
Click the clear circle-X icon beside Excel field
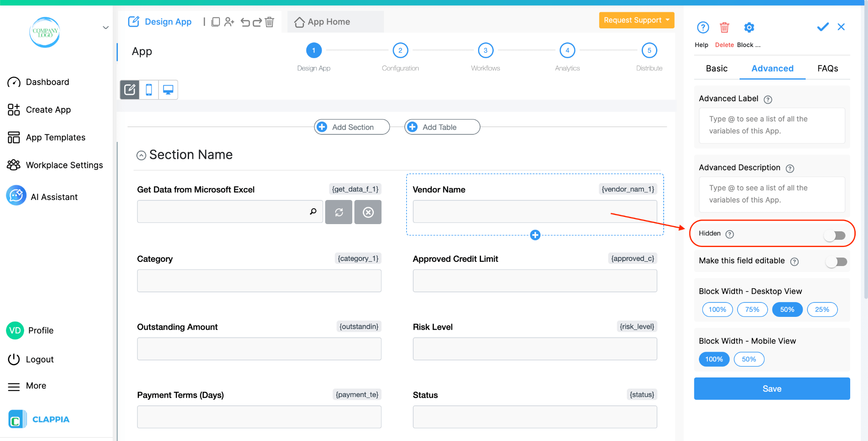[368, 212]
